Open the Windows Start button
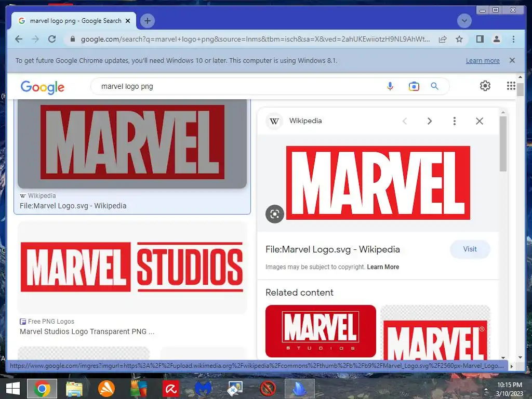Viewport: 532px width, 399px height. (x=13, y=389)
